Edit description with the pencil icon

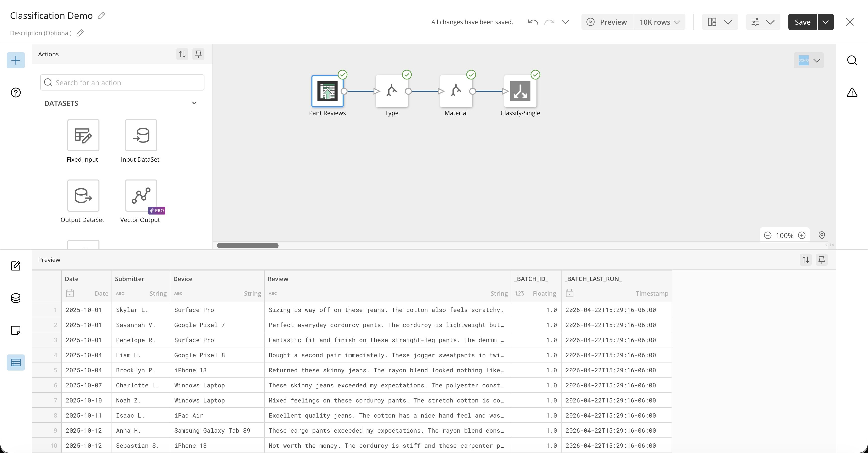(x=80, y=33)
